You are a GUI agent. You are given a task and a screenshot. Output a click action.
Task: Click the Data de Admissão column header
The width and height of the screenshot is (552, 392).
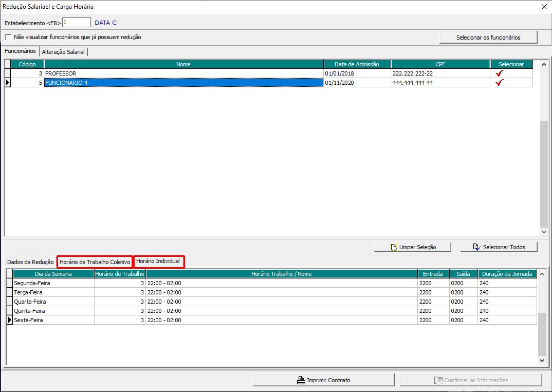[357, 64]
